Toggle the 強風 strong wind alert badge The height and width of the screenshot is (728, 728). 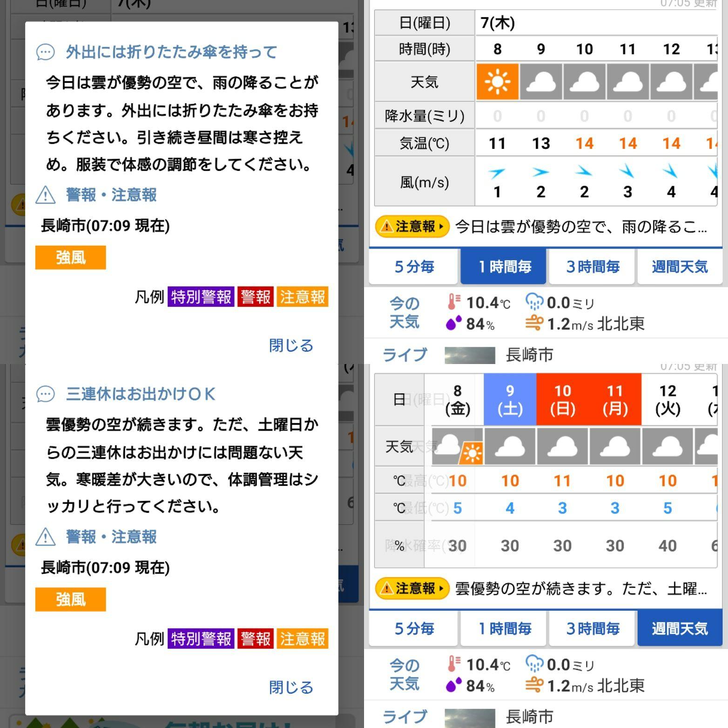pos(70,257)
